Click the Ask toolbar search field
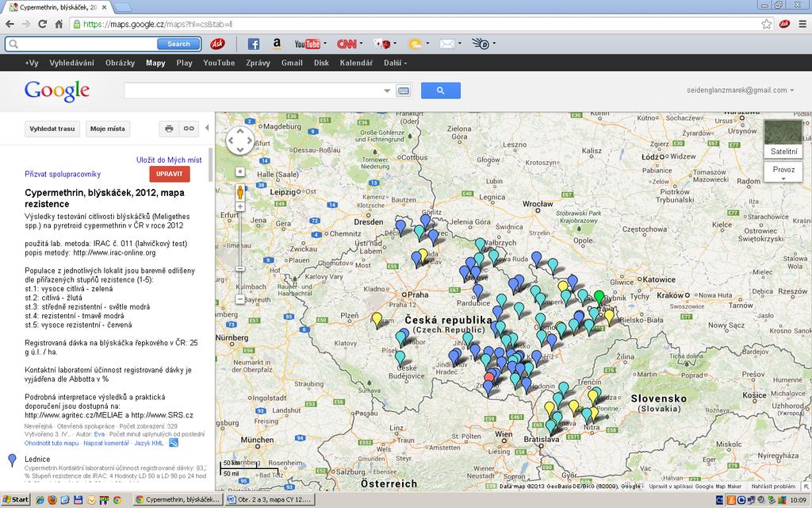This screenshot has height=508, width=812. pyautogui.click(x=82, y=44)
